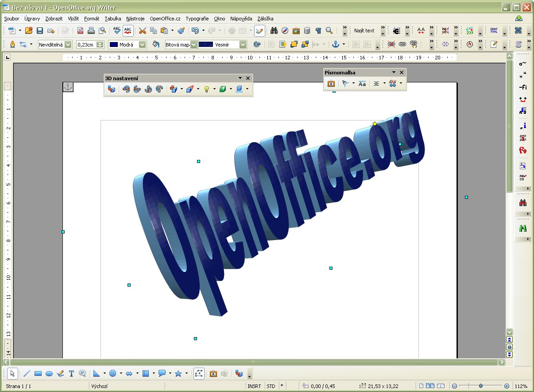534x392 pixels.
Task: Open Fontwork Gallery in Písmomalba toolbar
Action: [x=331, y=83]
